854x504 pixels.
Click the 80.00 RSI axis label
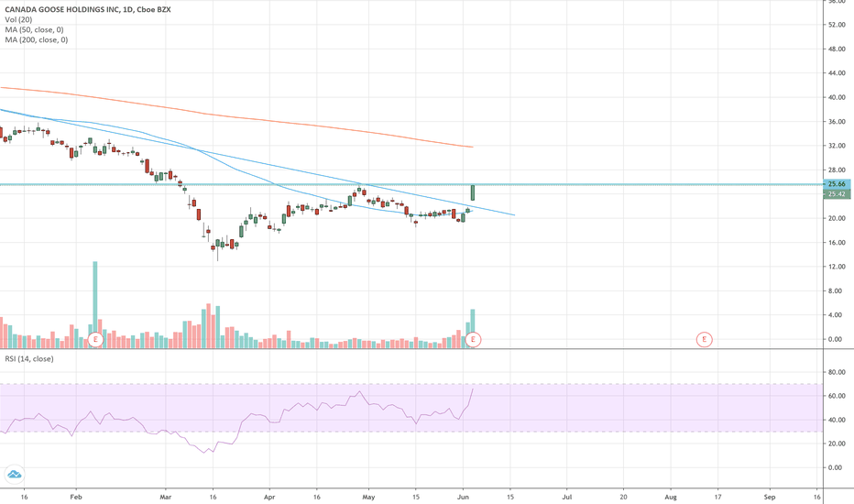coord(837,372)
